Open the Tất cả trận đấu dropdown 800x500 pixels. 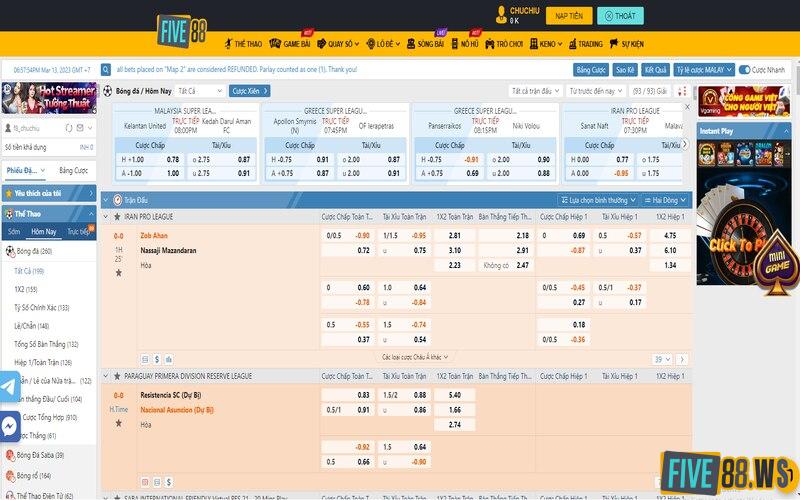pyautogui.click(x=535, y=91)
